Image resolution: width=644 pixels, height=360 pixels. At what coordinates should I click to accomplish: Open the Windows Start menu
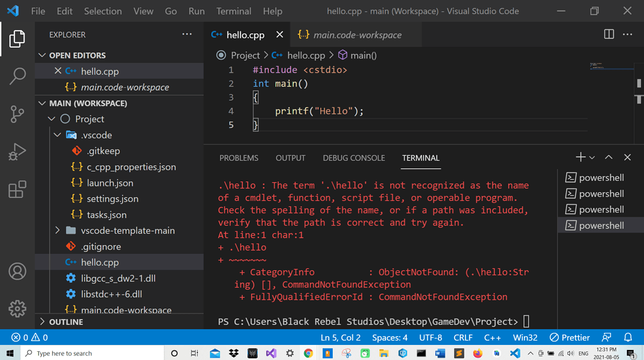10,353
